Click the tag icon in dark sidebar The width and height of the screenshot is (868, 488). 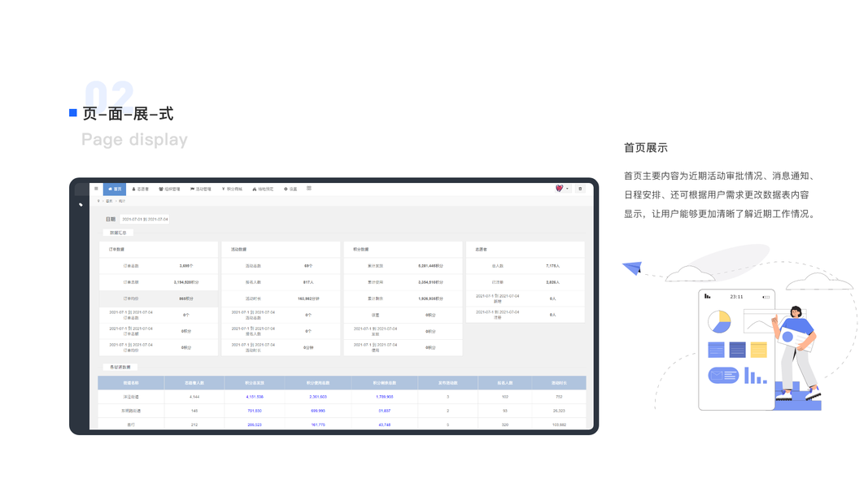click(81, 205)
